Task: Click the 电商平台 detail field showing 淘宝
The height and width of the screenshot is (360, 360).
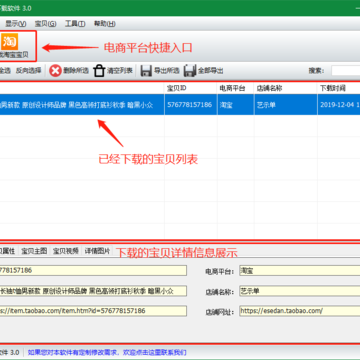Action: pos(300,270)
